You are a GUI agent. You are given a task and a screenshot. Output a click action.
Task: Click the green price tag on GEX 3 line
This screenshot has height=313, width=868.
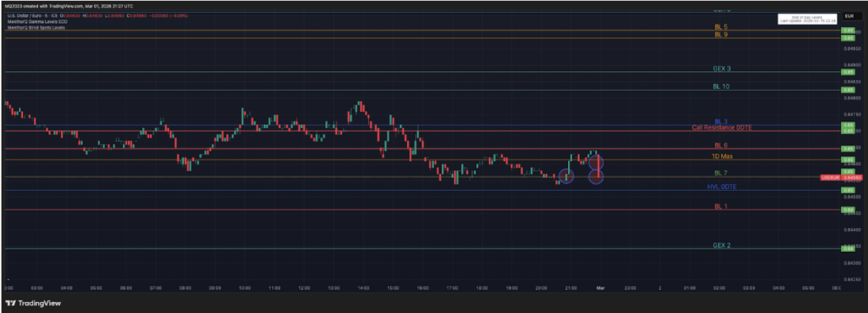pos(848,72)
